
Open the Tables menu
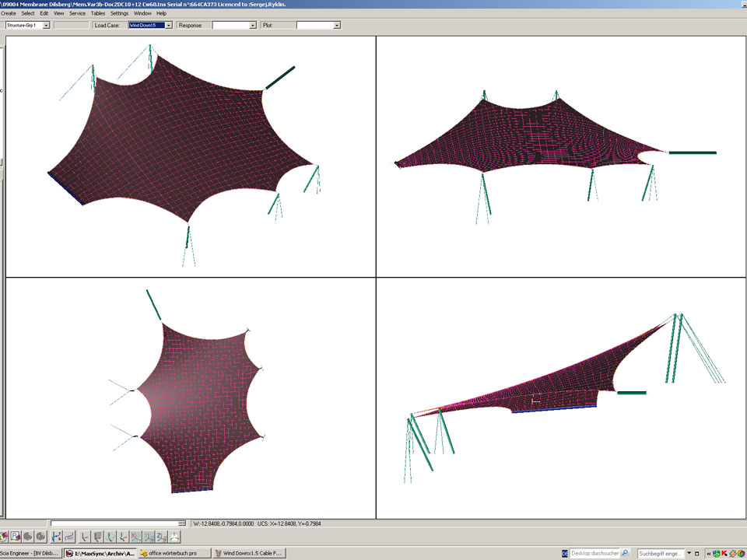(x=98, y=13)
